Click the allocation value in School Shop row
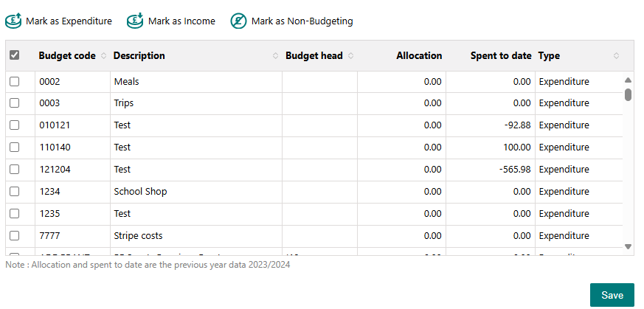 tap(433, 192)
